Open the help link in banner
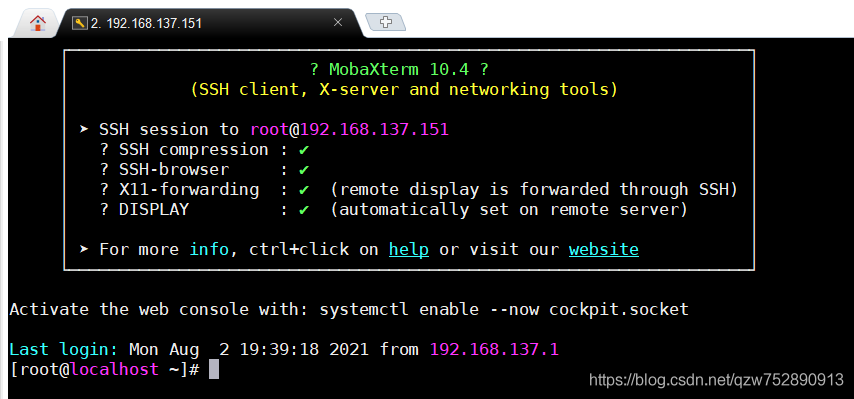854x399 pixels. [408, 249]
